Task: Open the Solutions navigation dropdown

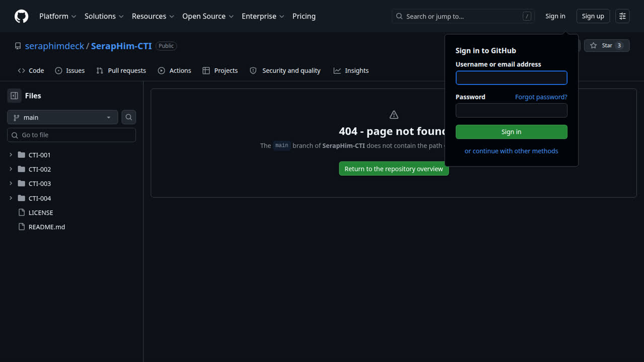Action: [x=104, y=16]
